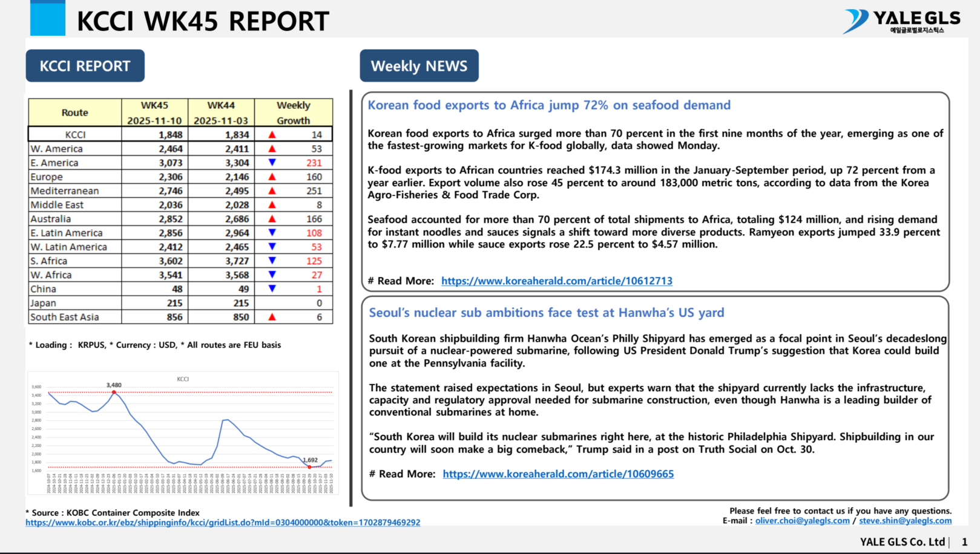Viewport: 980px width, 554px height.
Task: Click the Yale GLS logo
Action: (x=901, y=21)
